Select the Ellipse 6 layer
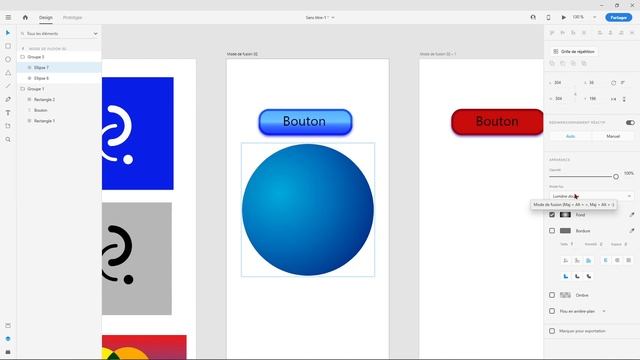Viewport: 640px width, 360px height. click(59, 78)
